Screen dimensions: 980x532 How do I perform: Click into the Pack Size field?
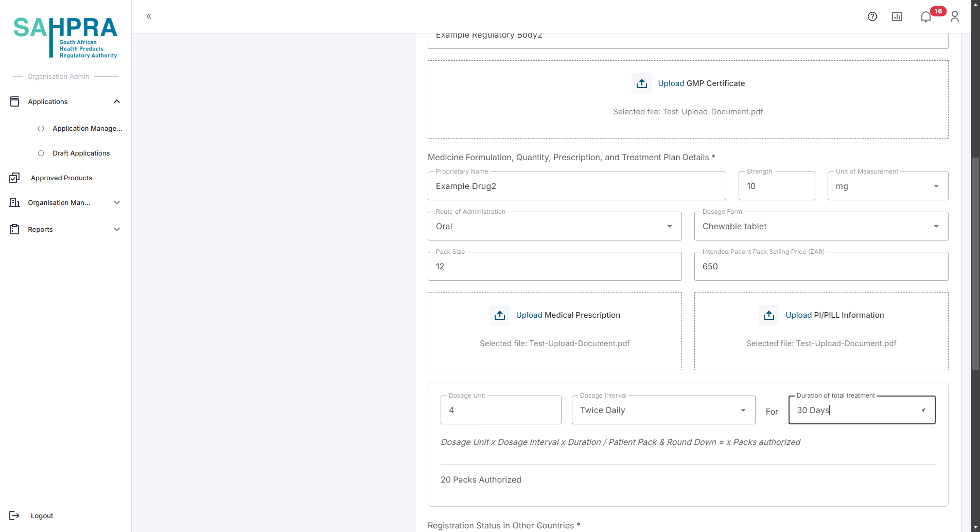click(x=554, y=267)
